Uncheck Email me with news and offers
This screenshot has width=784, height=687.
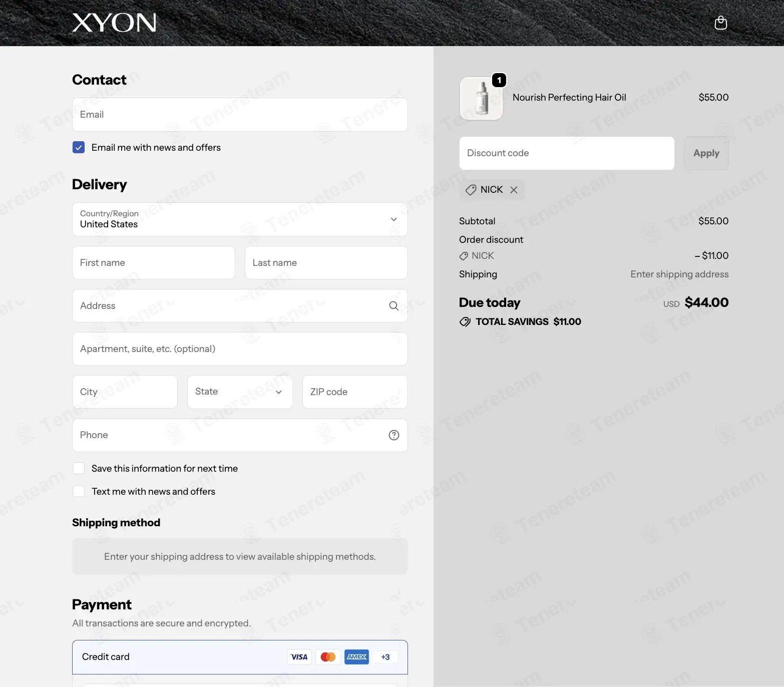click(x=79, y=147)
